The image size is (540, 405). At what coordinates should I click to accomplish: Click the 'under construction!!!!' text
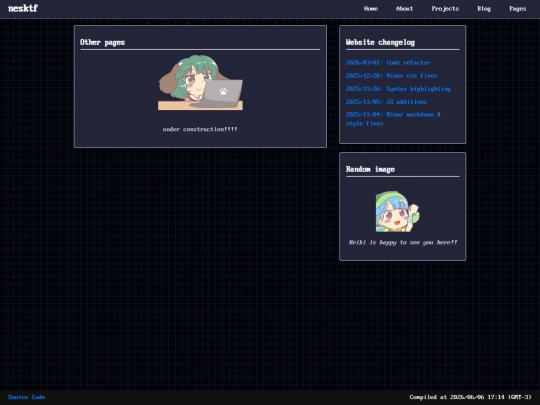(200, 129)
